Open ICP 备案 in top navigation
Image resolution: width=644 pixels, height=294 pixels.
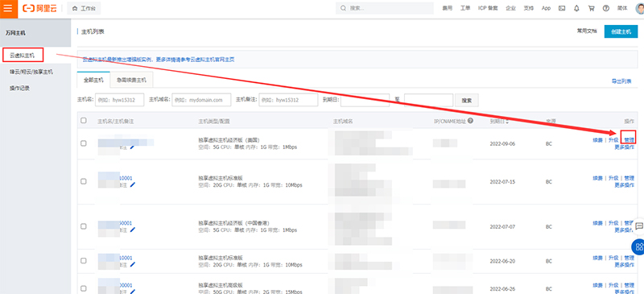tap(488, 8)
